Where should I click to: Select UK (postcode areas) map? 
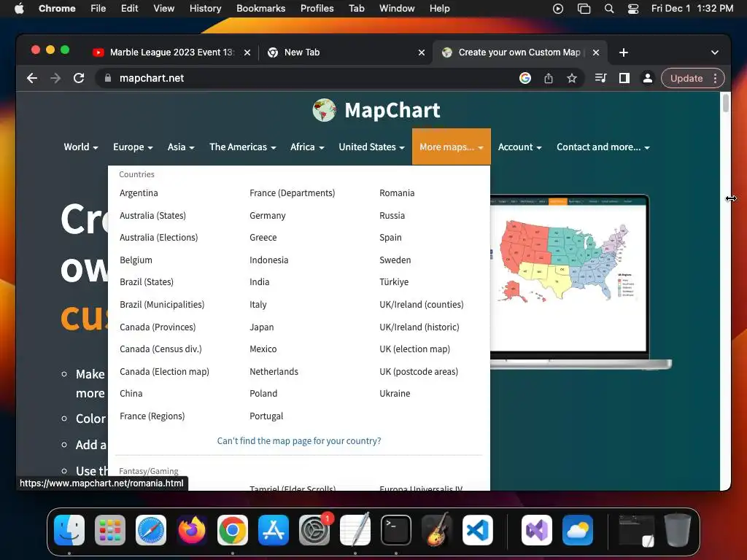click(419, 371)
